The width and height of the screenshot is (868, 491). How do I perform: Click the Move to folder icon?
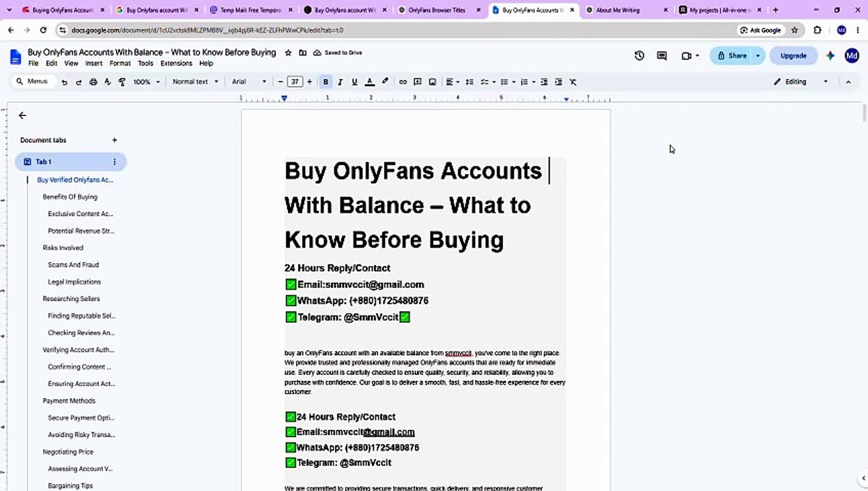[x=302, y=53]
